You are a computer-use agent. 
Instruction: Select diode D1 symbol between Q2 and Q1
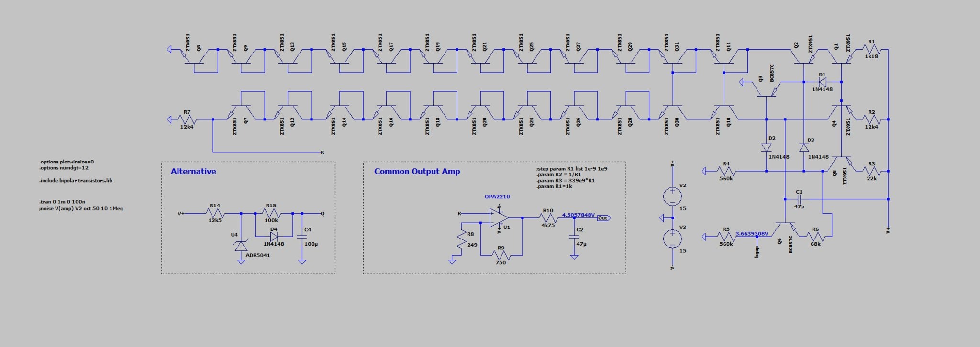pos(823,82)
